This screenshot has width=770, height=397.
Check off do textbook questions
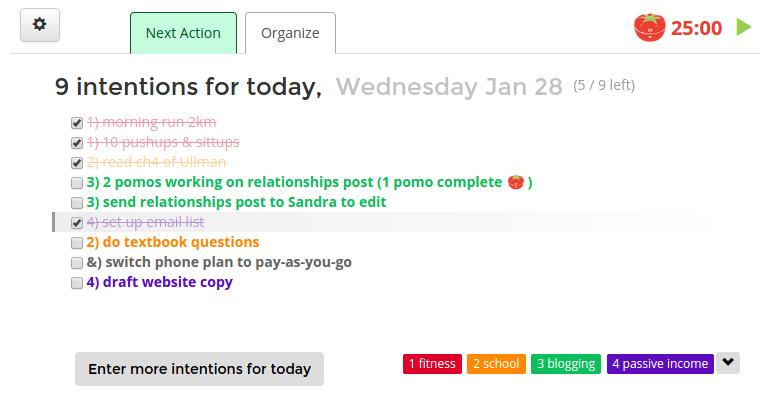coord(77,243)
